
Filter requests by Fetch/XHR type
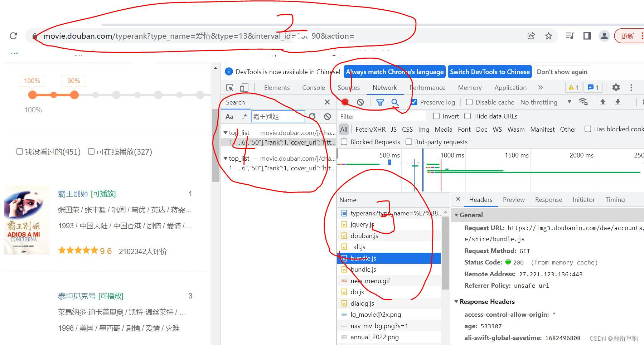point(371,130)
